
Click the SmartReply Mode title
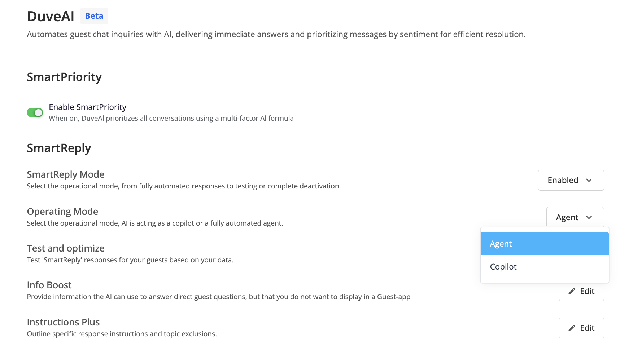pos(66,174)
